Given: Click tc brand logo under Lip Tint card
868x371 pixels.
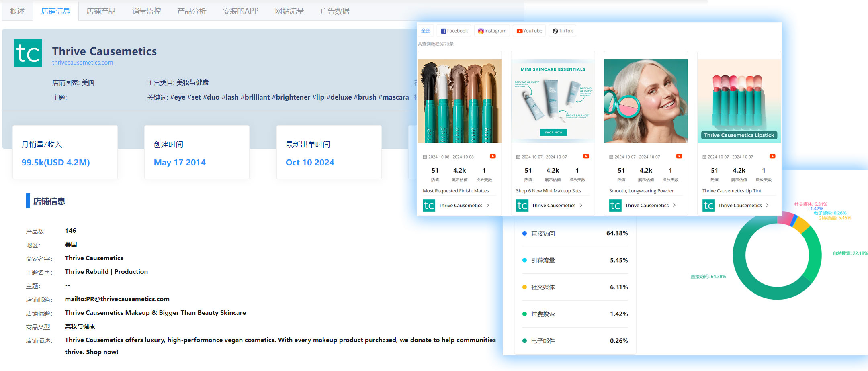Looking at the screenshot, I should click(x=708, y=205).
